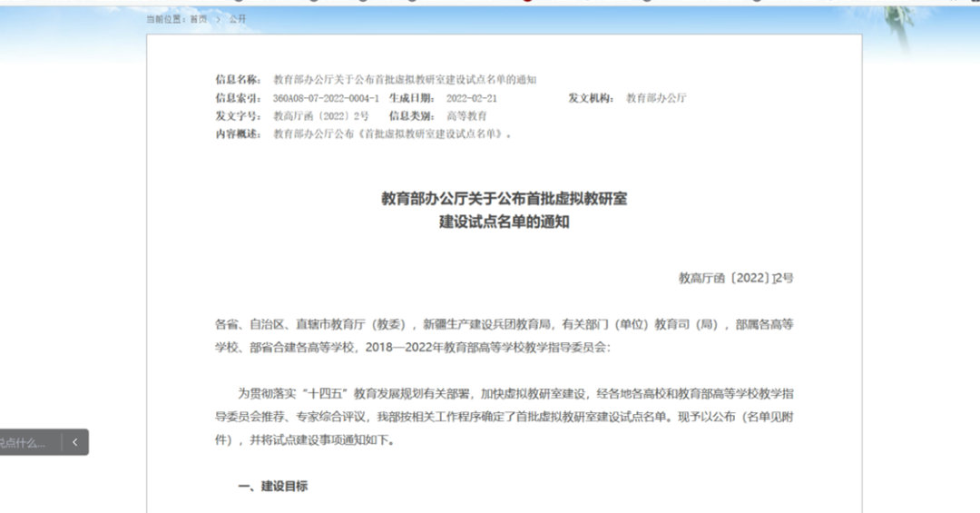Click the breadcrumb arrow separator after 首页
This screenshot has height=513, width=980.
[218, 19]
